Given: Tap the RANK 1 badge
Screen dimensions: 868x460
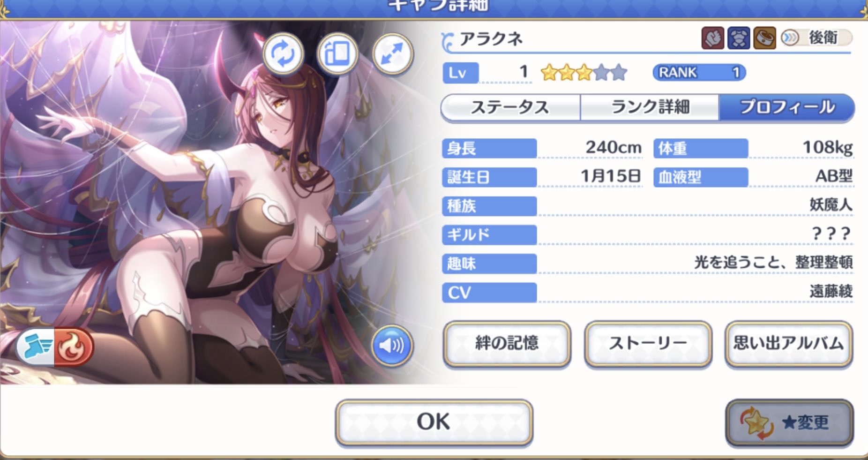Looking at the screenshot, I should (x=699, y=73).
